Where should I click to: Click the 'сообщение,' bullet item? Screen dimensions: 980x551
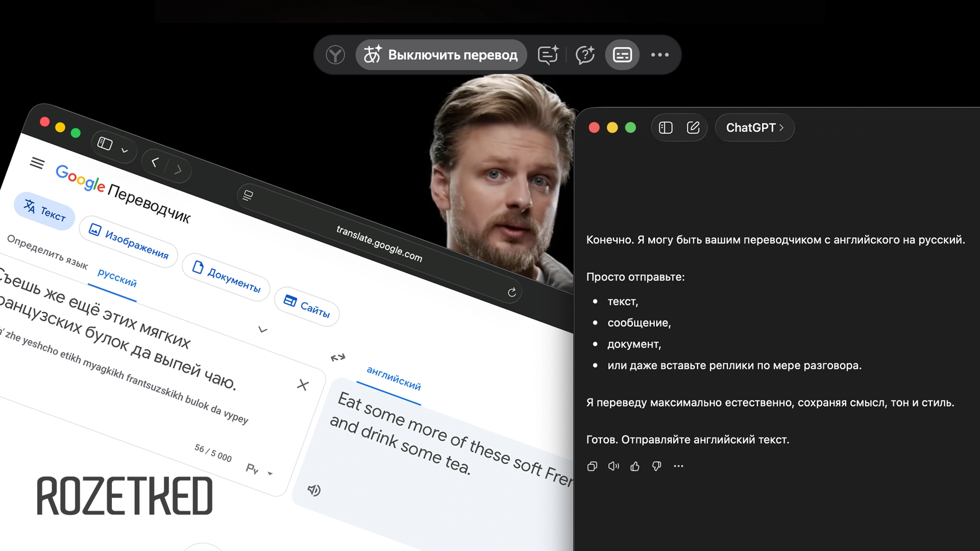[639, 323]
